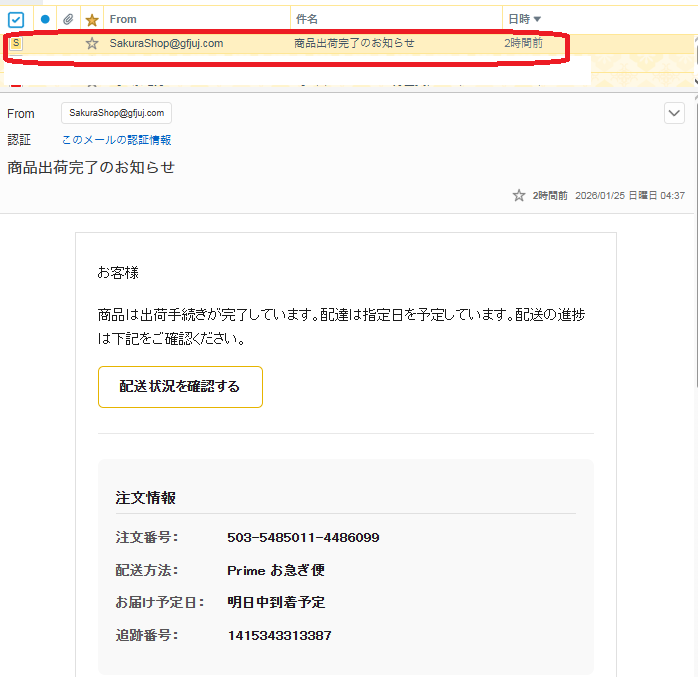
Task: Click sender address chip SakuraShop@gfjuj.com in header
Action: coord(117,113)
